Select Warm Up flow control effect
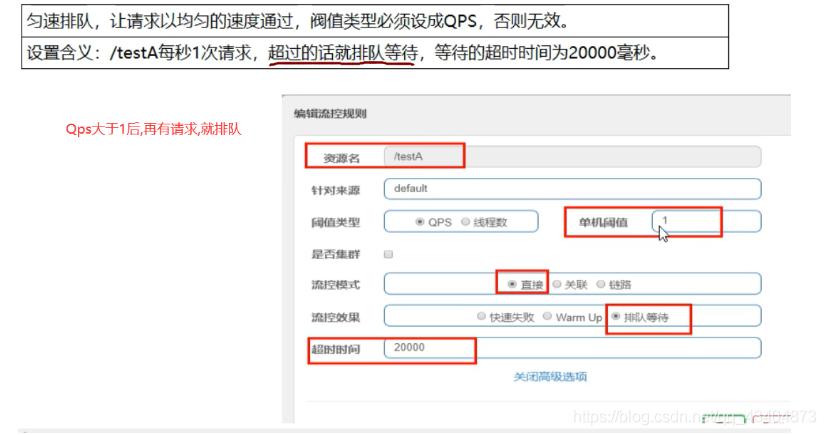Screen dimensions: 826x435 click(x=547, y=316)
